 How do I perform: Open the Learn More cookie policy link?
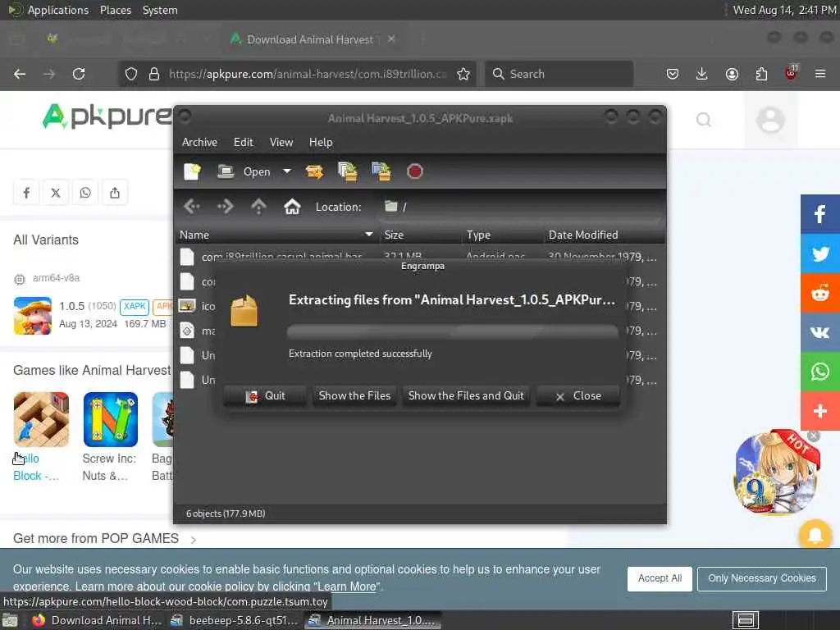click(347, 587)
